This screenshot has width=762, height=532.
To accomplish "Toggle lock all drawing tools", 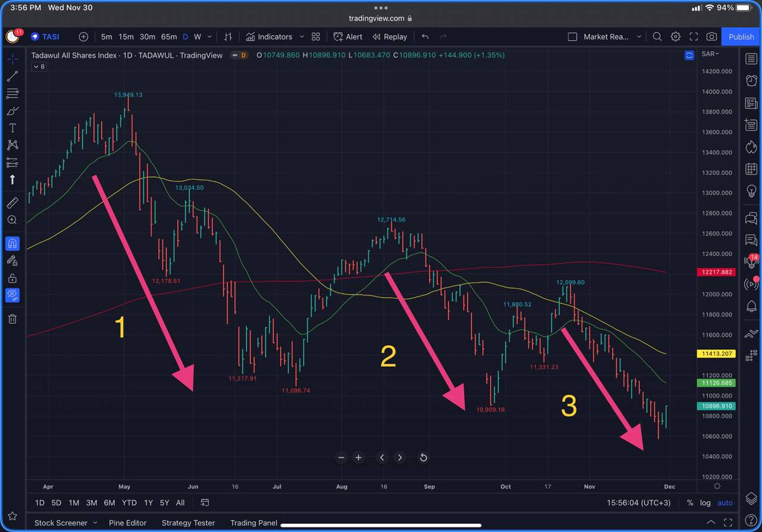I will click(12, 278).
